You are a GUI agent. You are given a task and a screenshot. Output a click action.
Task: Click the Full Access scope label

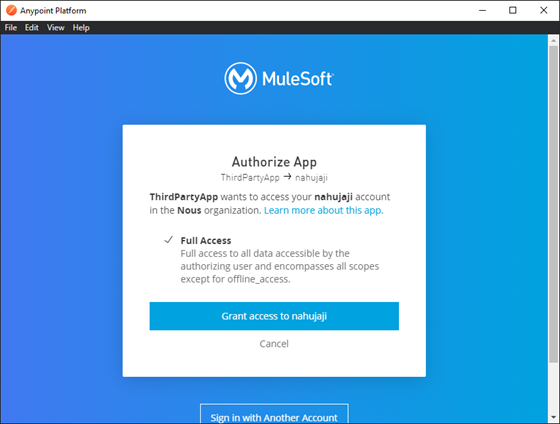[206, 240]
